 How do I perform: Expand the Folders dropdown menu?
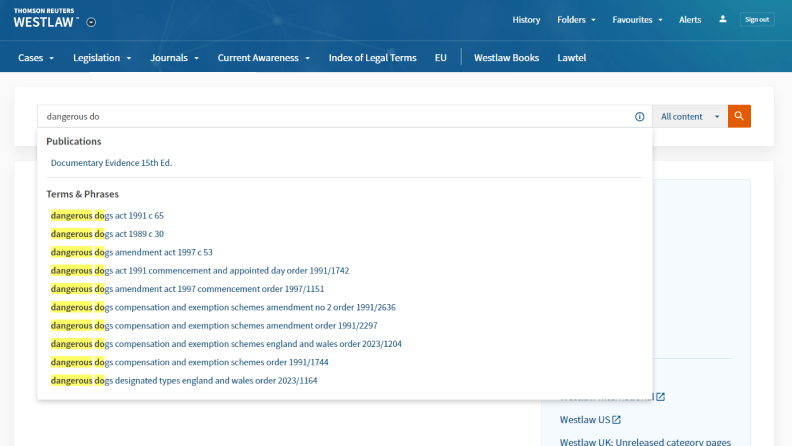(x=577, y=19)
